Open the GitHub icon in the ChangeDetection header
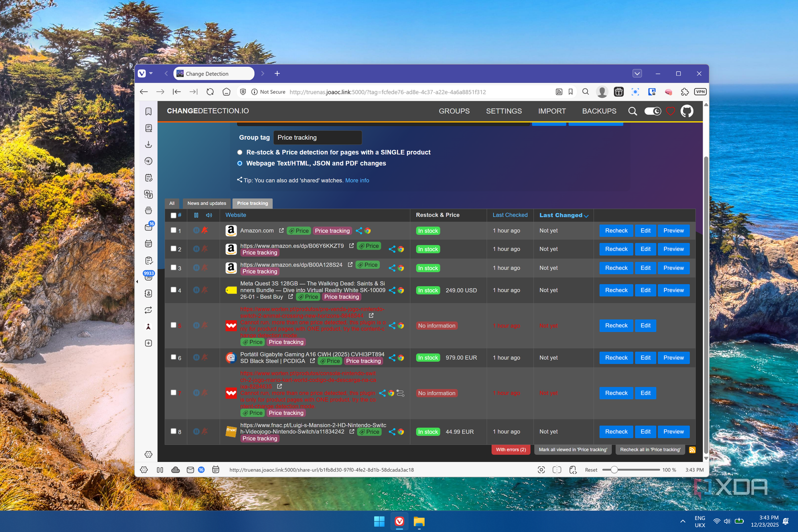The image size is (798, 532). pos(686,111)
